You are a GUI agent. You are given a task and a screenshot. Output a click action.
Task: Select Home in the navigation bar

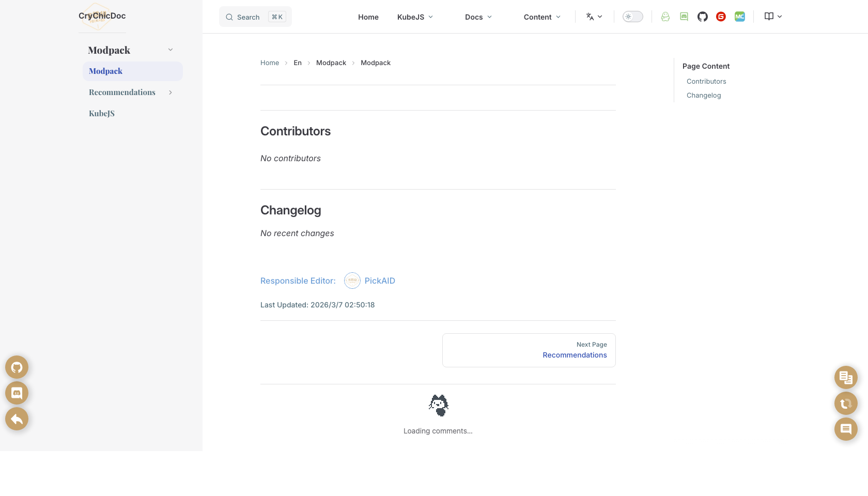(368, 17)
